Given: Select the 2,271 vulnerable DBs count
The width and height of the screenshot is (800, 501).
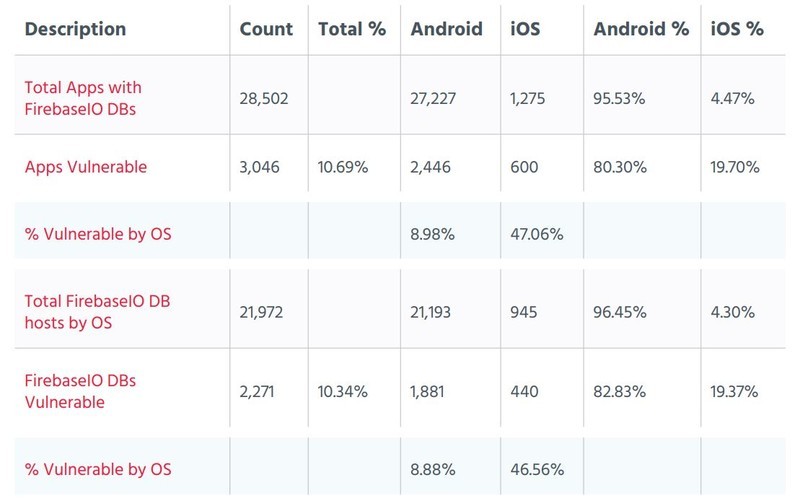Looking at the screenshot, I should pos(257,392).
